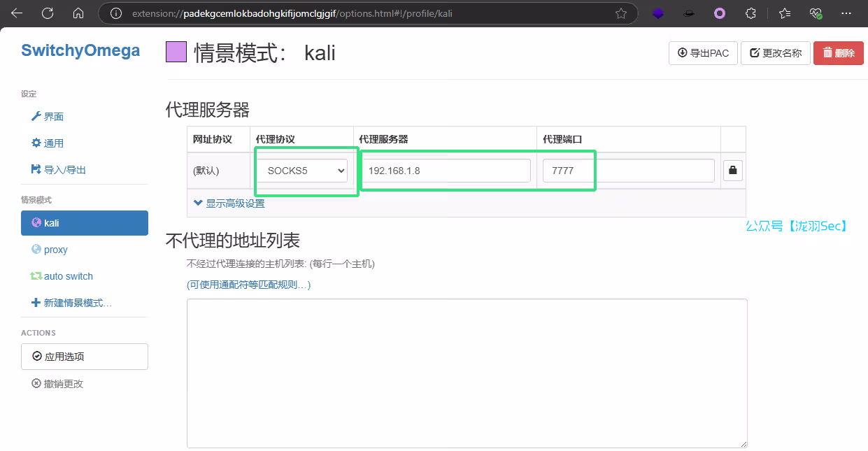Open the proxy profile in sidebar
This screenshot has width=868, height=451.
[55, 250]
